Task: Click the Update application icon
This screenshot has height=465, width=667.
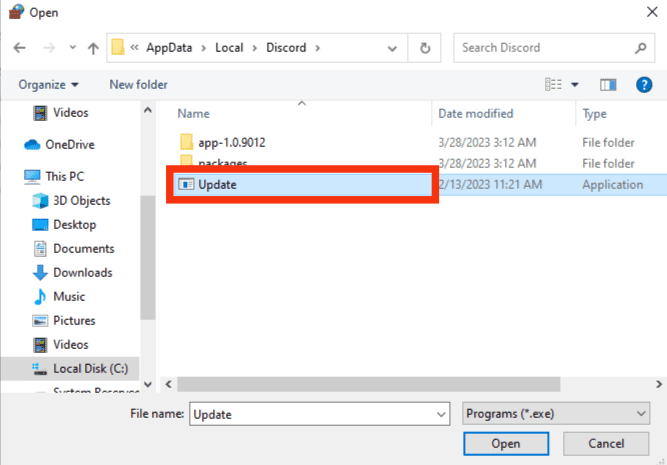Action: [186, 184]
